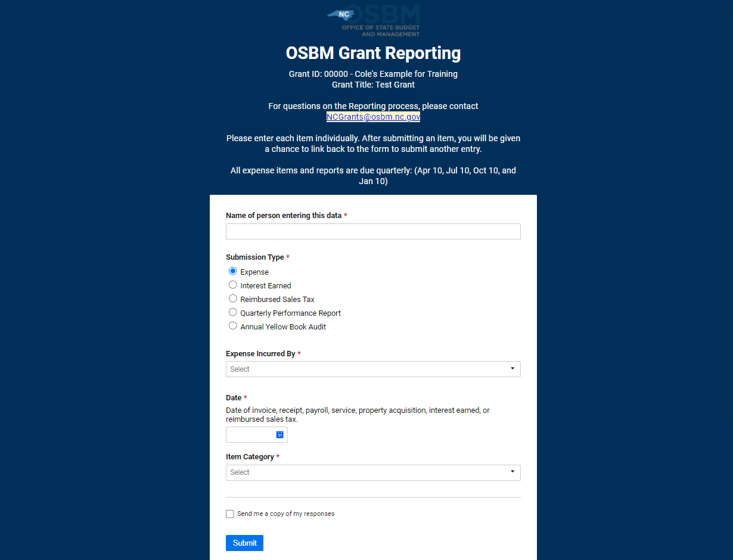
Task: Click the dropdown arrow on Item Category
Action: (512, 472)
